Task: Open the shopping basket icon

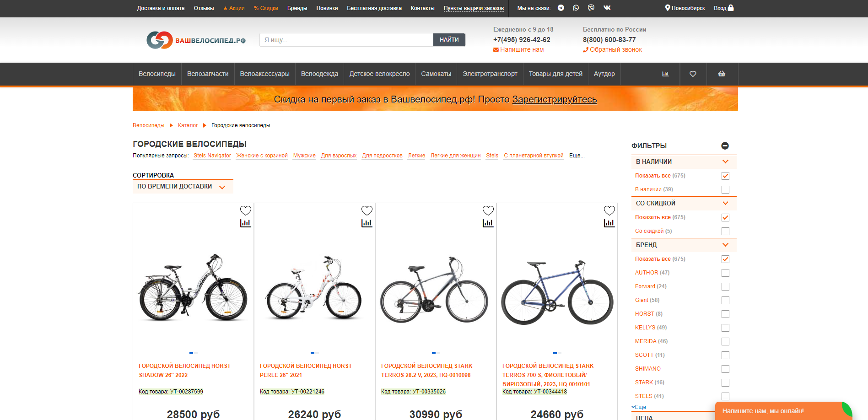Action: tap(722, 74)
